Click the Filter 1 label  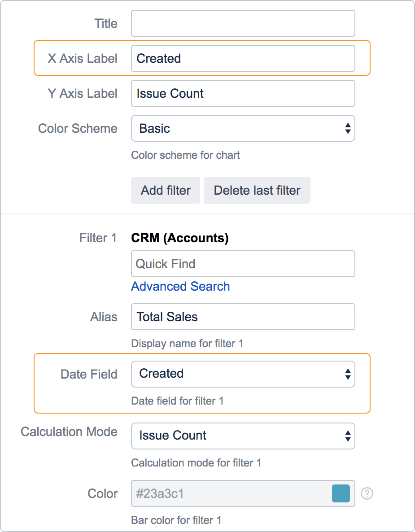pos(98,238)
